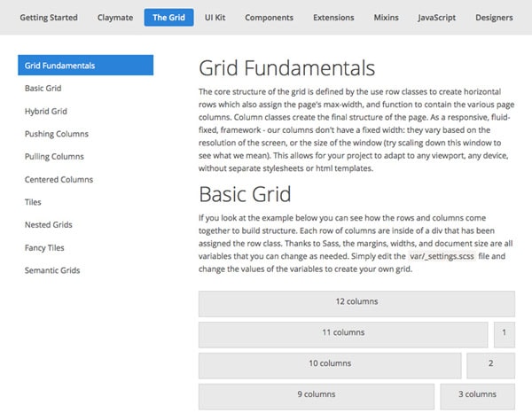Image resolution: width=532 pixels, height=413 pixels.
Task: Switch to the Claymate tab
Action: coord(115,18)
